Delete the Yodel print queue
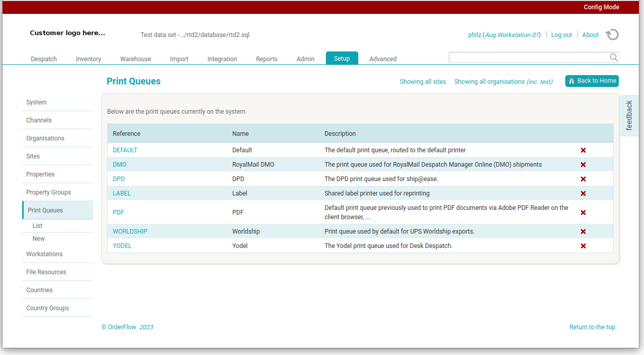This screenshot has height=355, width=644. (583, 245)
